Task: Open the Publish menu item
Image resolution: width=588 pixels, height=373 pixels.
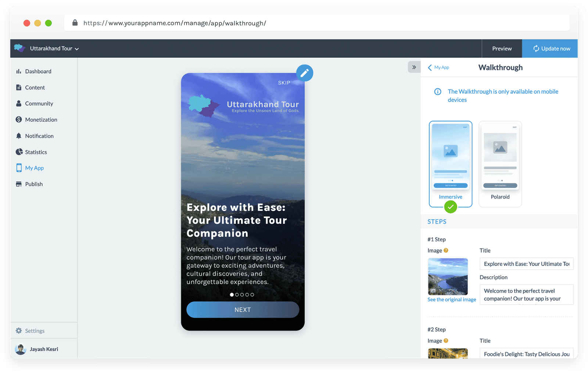Action: 34,184
